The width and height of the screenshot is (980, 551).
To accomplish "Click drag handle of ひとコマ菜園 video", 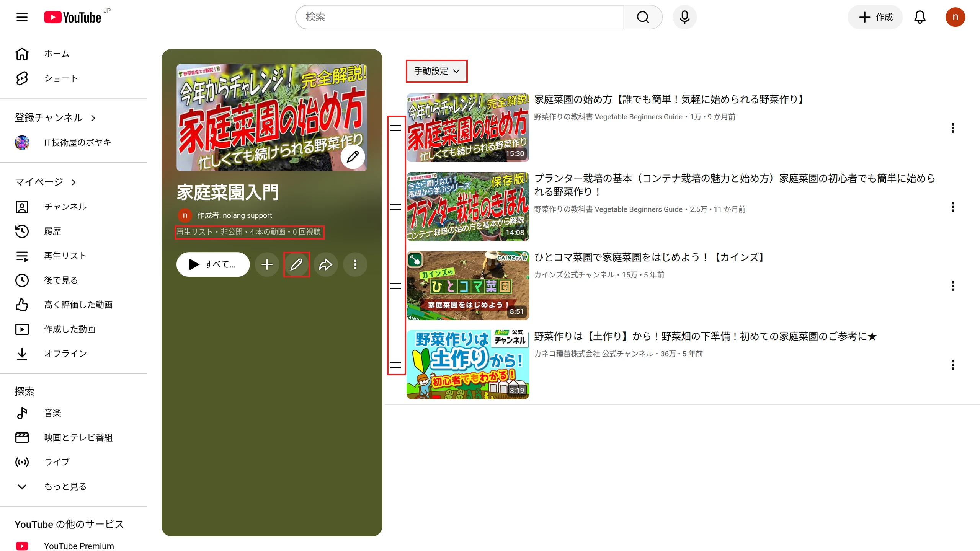I will click(x=395, y=286).
